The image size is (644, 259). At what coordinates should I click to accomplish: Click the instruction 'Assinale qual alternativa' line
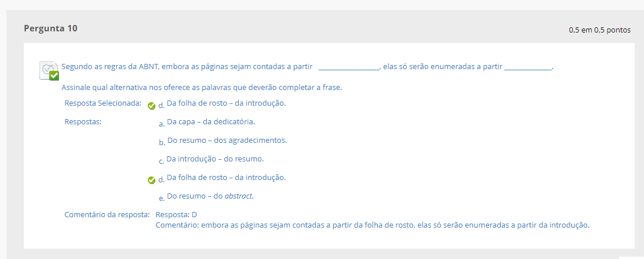click(202, 88)
